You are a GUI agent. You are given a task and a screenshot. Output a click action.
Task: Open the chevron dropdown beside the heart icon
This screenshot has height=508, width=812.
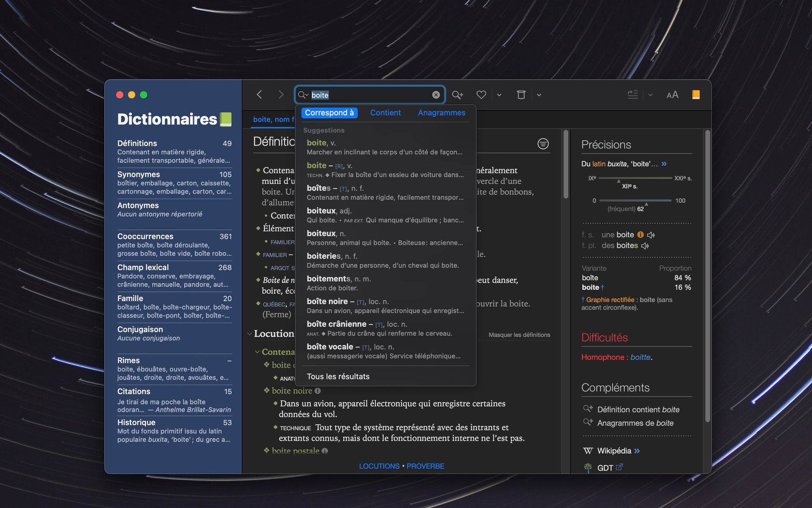tap(499, 95)
